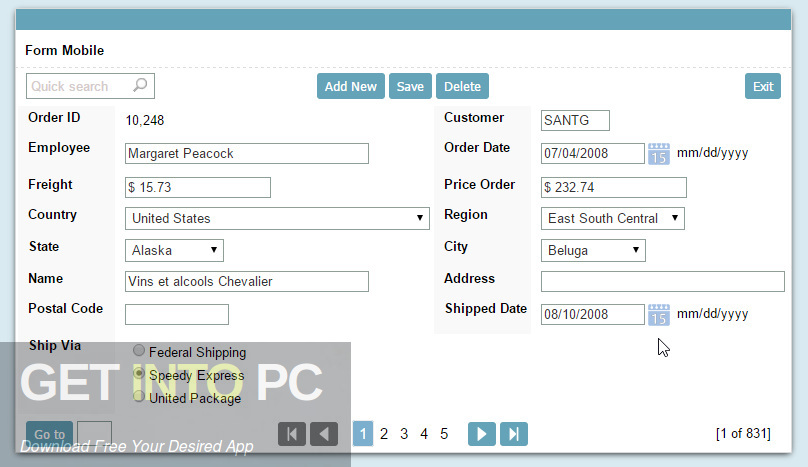
Task: Click the Price Order field
Action: click(614, 188)
